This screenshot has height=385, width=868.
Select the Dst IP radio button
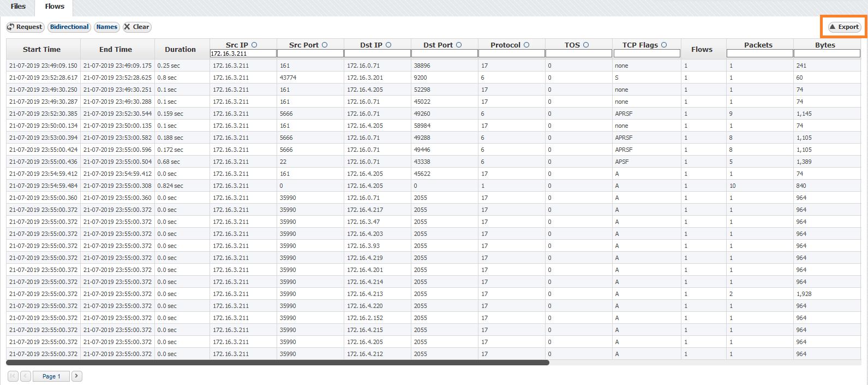coord(388,45)
